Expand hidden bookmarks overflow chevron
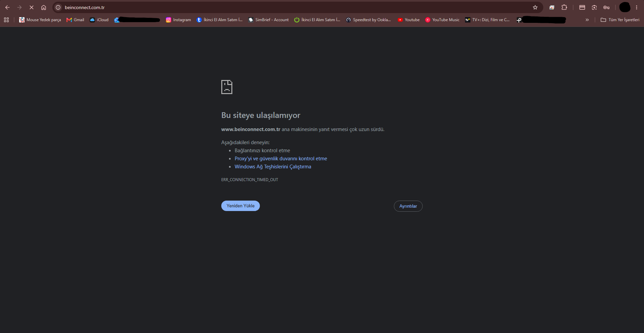 click(x=587, y=20)
